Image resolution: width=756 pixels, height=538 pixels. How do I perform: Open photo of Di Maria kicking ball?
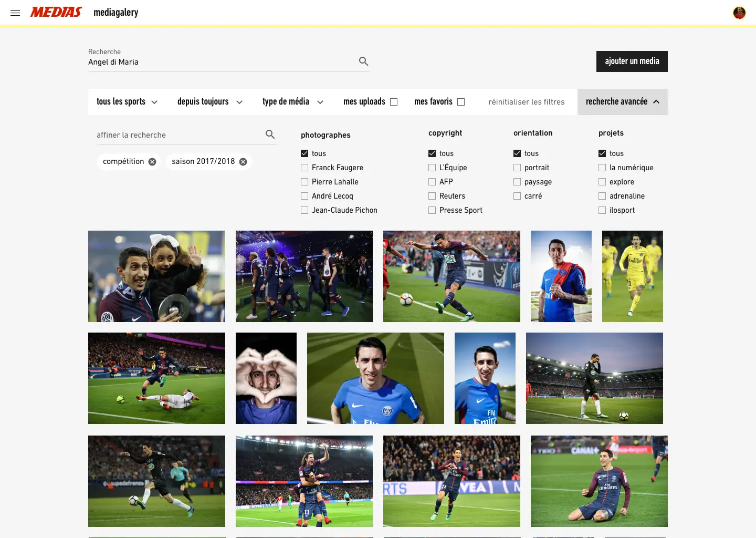pyautogui.click(x=451, y=276)
